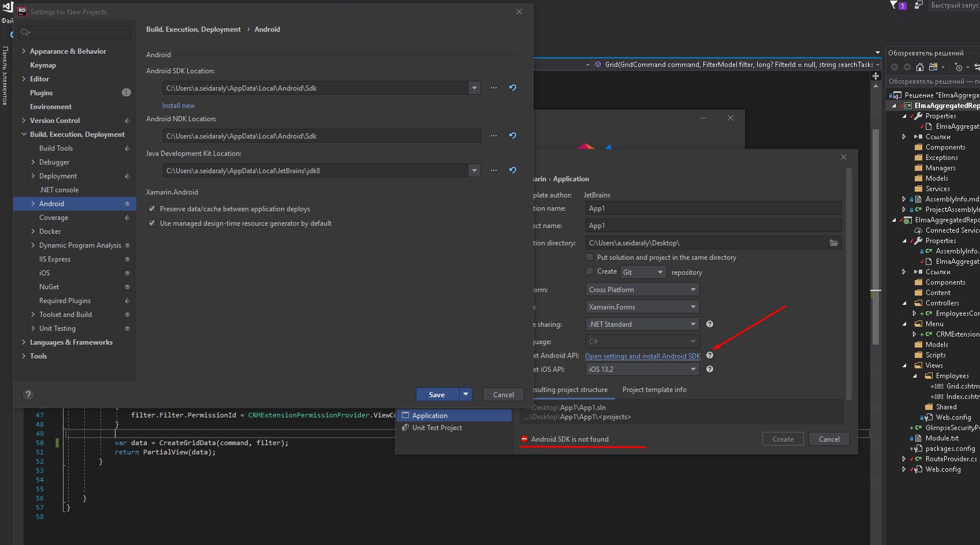Click the Web.config file in Views
The image size is (980, 545).
tap(953, 417)
